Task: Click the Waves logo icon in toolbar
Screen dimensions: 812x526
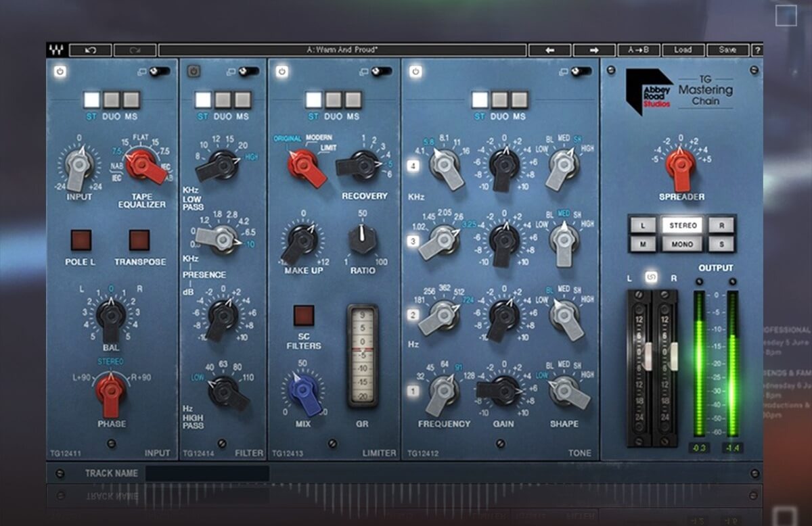Action: pyautogui.click(x=55, y=50)
